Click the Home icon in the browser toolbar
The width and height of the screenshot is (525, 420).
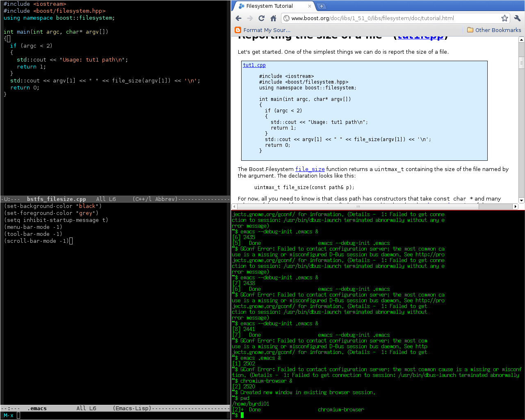pos(273,18)
